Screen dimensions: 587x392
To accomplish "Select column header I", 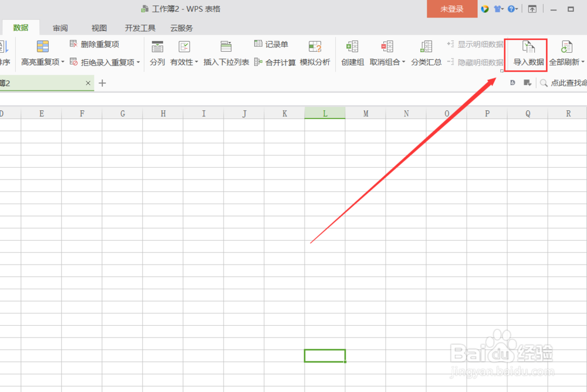I will (203, 113).
